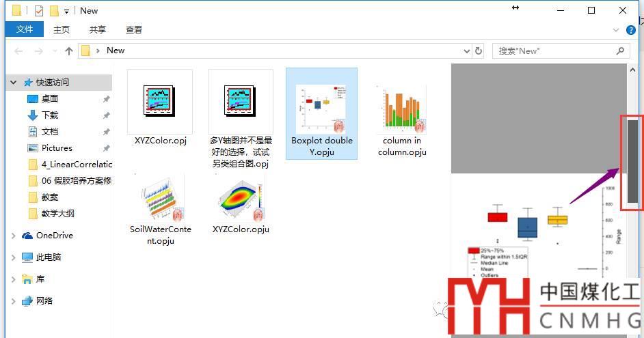The width and height of the screenshot is (644, 338).
Task: Select the SoilWaterContent.opju thumbnail
Action: tap(159, 199)
